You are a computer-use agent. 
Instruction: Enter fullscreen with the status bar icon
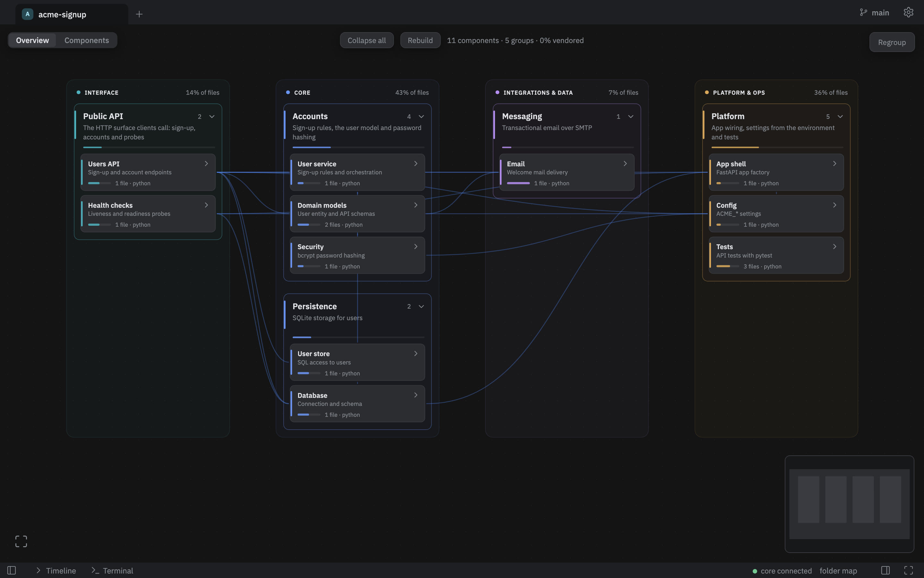click(908, 570)
